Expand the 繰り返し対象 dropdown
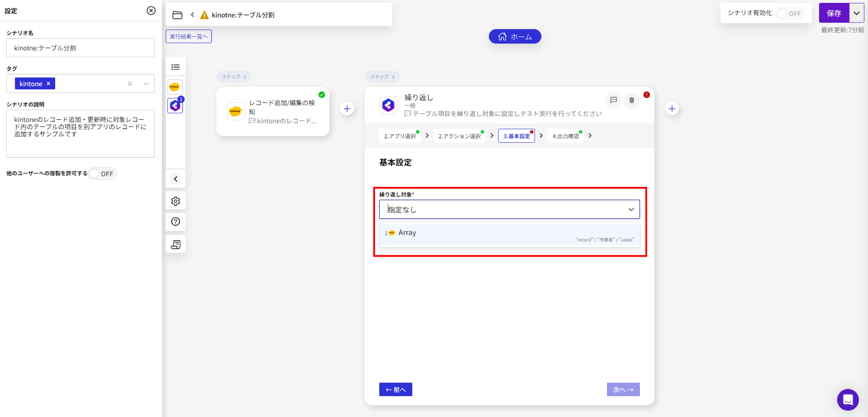The height and width of the screenshot is (417, 868). pyautogui.click(x=631, y=209)
